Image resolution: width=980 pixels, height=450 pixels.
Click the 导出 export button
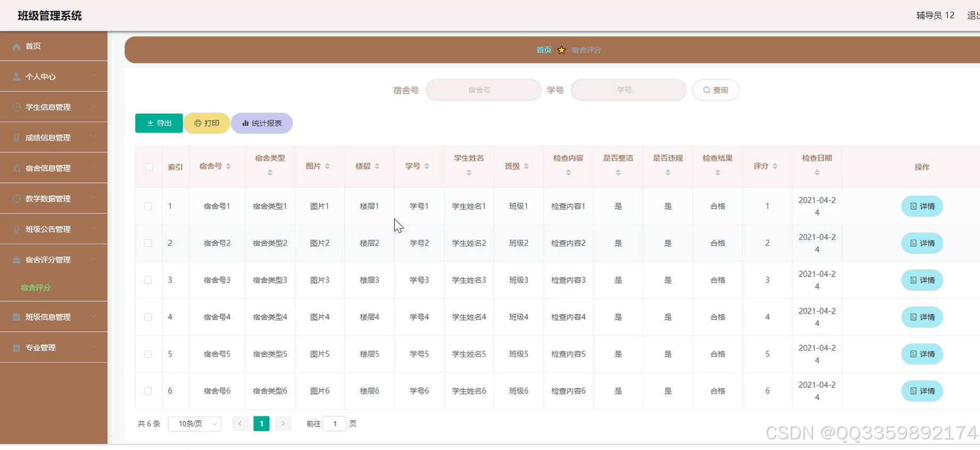pos(159,123)
